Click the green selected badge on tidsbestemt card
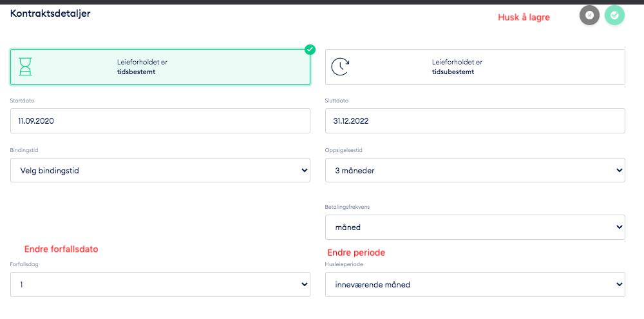The image size is (644, 319). coord(310,49)
